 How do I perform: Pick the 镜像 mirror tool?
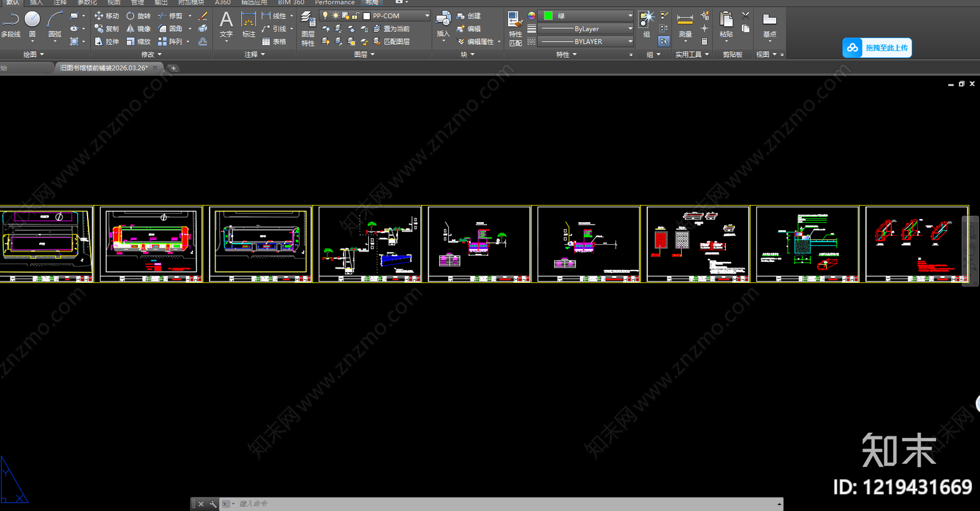(138, 29)
